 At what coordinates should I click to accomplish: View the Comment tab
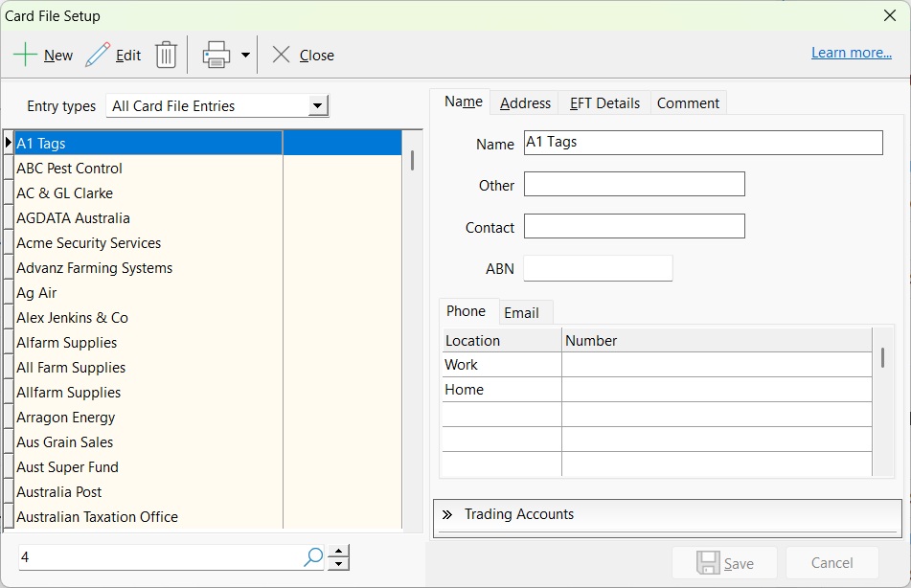point(688,102)
